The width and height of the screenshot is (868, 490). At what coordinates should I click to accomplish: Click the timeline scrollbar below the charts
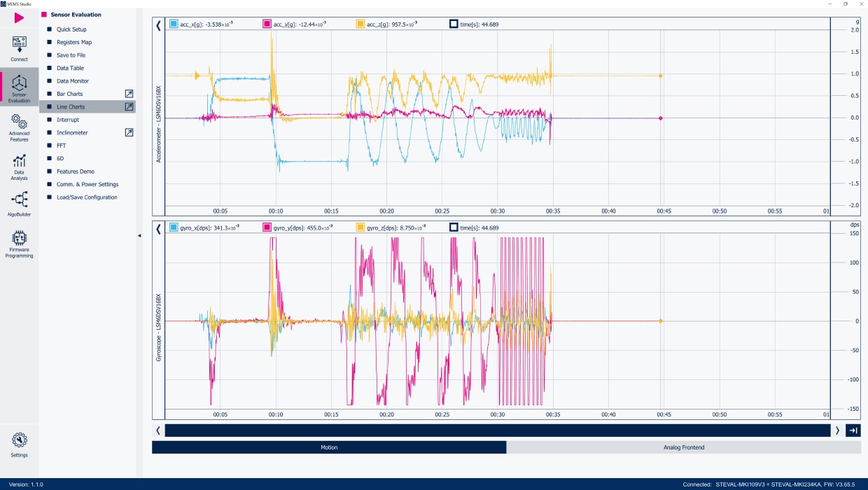coord(497,430)
